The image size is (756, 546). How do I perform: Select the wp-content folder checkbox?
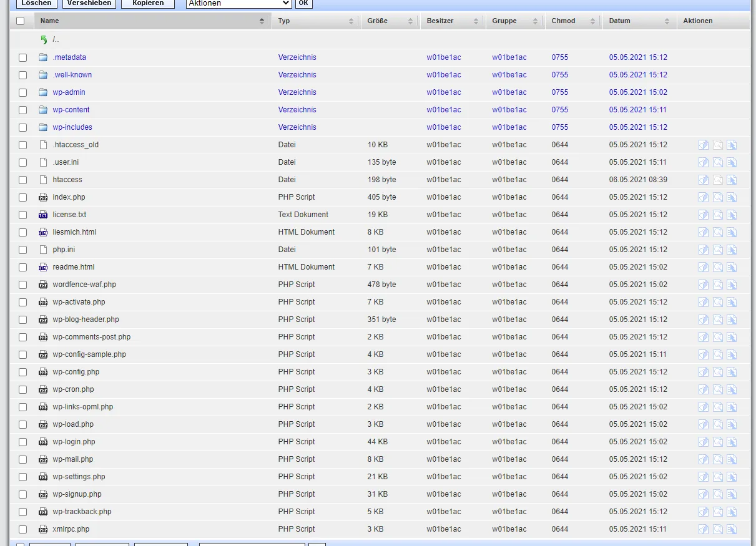23,110
